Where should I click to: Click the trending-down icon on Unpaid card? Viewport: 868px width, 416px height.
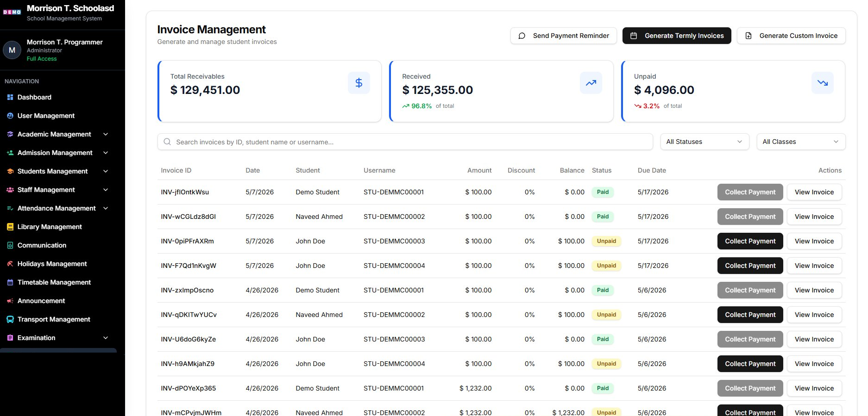pos(823,83)
